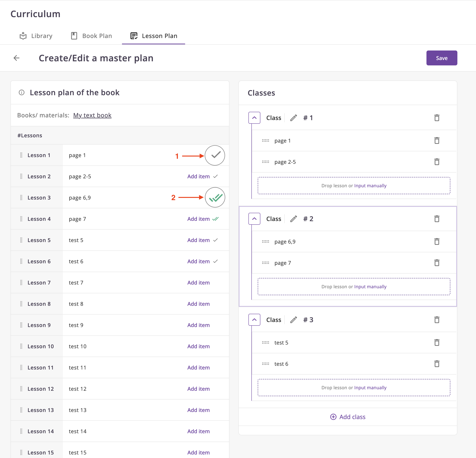Open the My text book link
This screenshot has width=476, height=458.
(92, 115)
